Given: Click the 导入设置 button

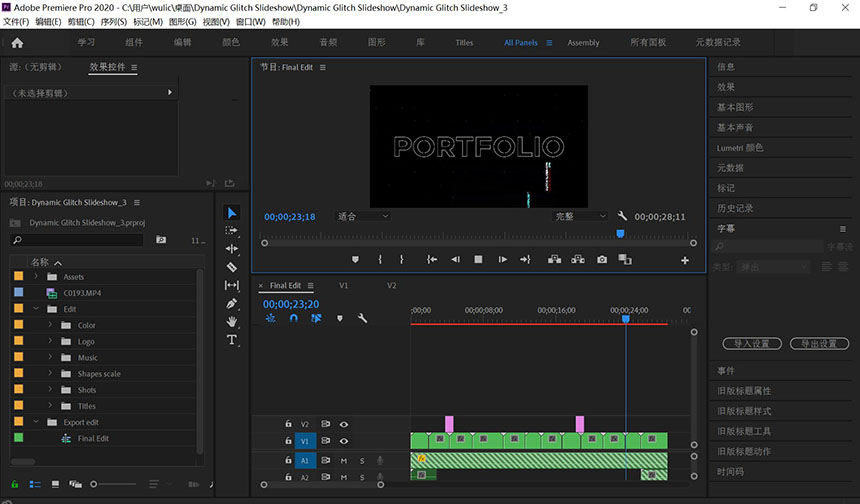Looking at the screenshot, I should [751, 343].
